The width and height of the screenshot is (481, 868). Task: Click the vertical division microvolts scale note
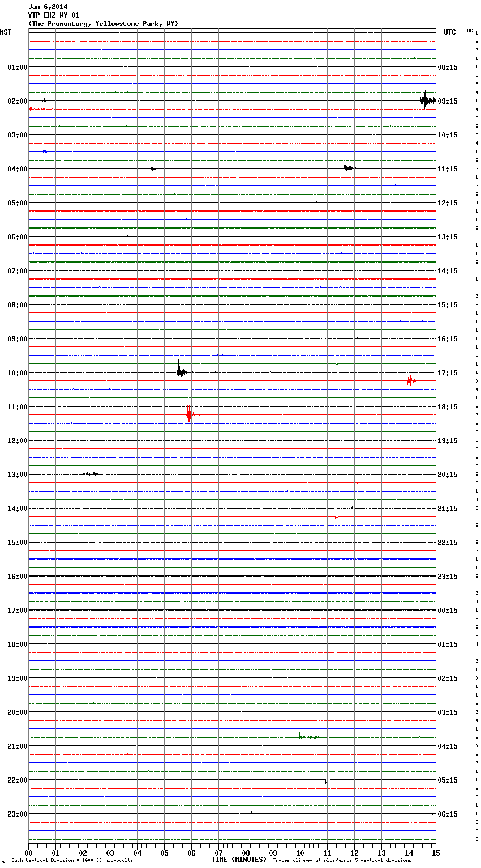tap(72, 860)
